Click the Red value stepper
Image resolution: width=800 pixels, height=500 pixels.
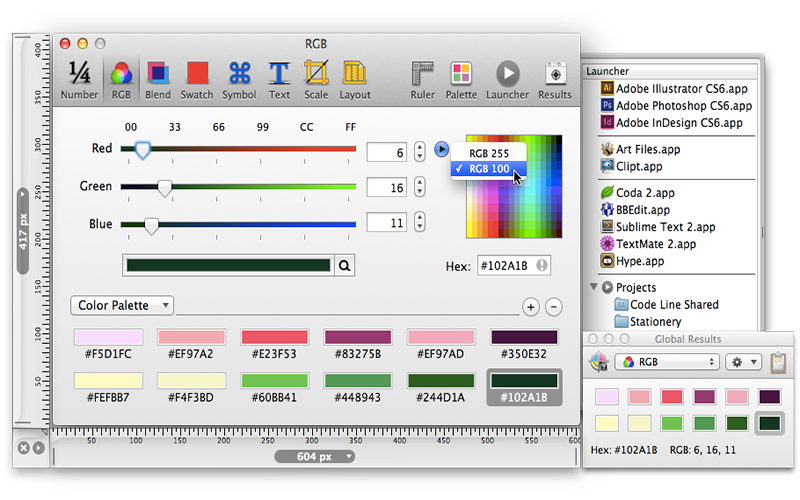[x=419, y=152]
